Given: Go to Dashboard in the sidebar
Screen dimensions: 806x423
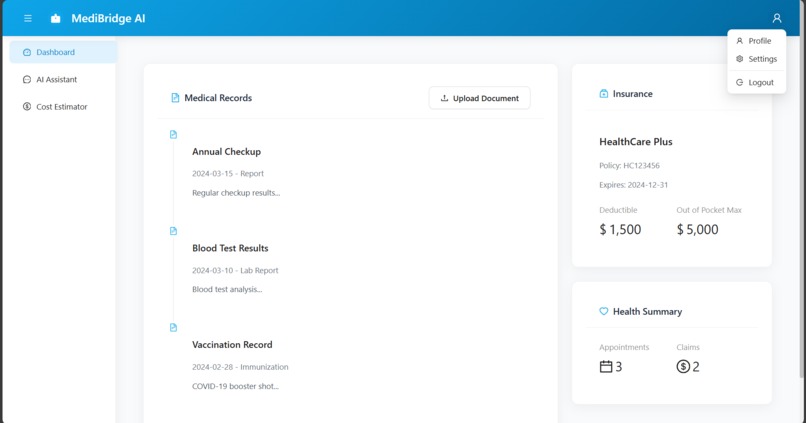Looking at the screenshot, I should [63, 52].
